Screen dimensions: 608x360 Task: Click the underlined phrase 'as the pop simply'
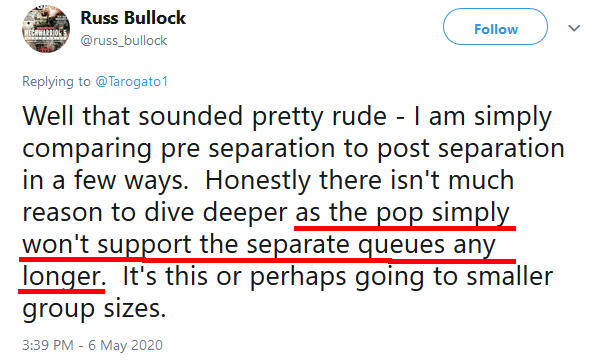click(402, 213)
